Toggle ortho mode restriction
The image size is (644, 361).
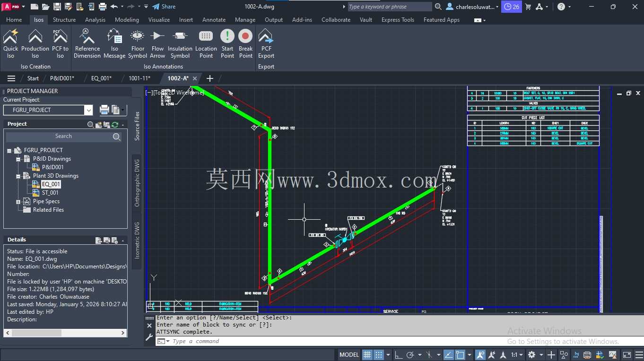point(398,355)
